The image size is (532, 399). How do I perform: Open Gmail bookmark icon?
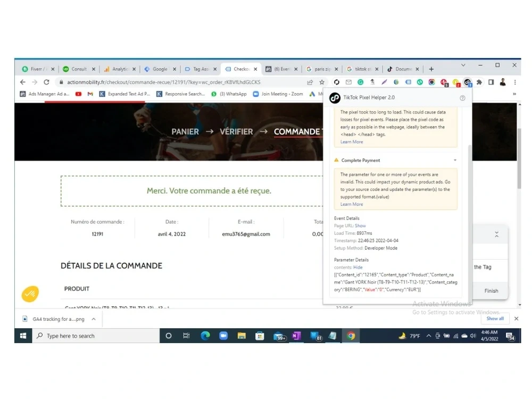[x=90, y=94]
